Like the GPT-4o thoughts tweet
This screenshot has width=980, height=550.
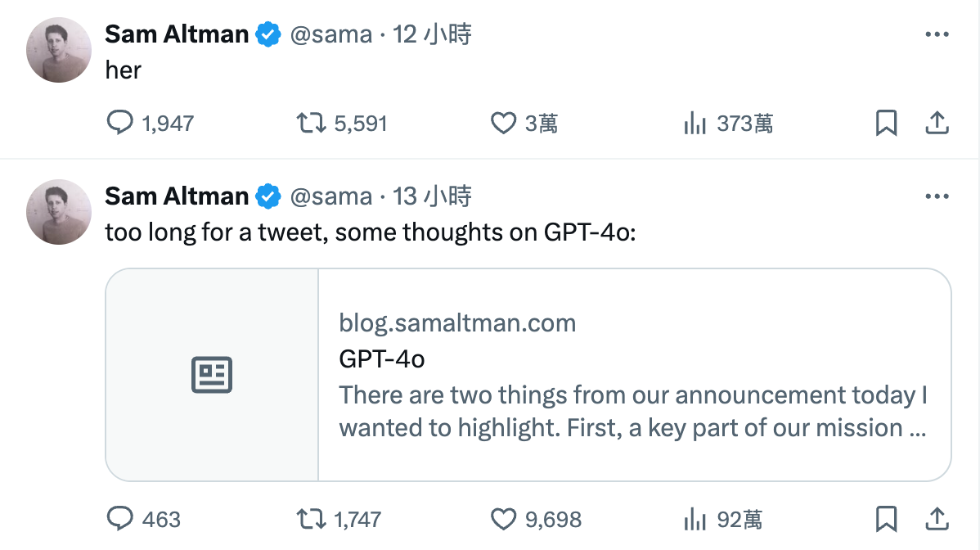503,519
